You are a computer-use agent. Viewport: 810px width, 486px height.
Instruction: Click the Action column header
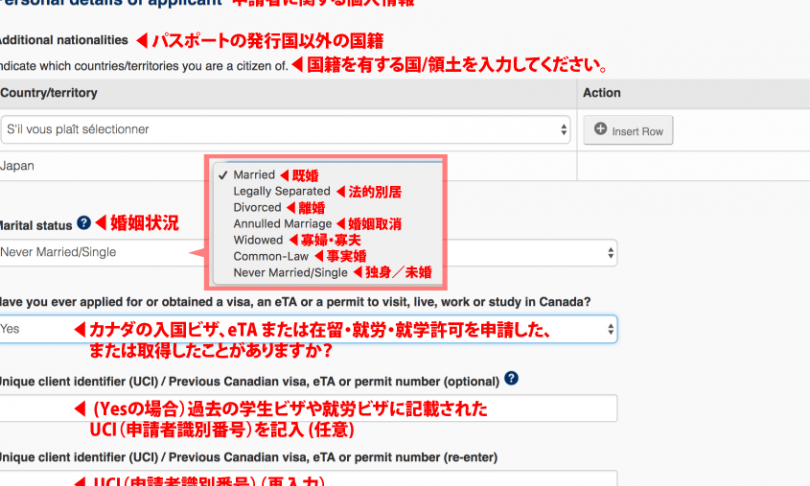(x=601, y=93)
